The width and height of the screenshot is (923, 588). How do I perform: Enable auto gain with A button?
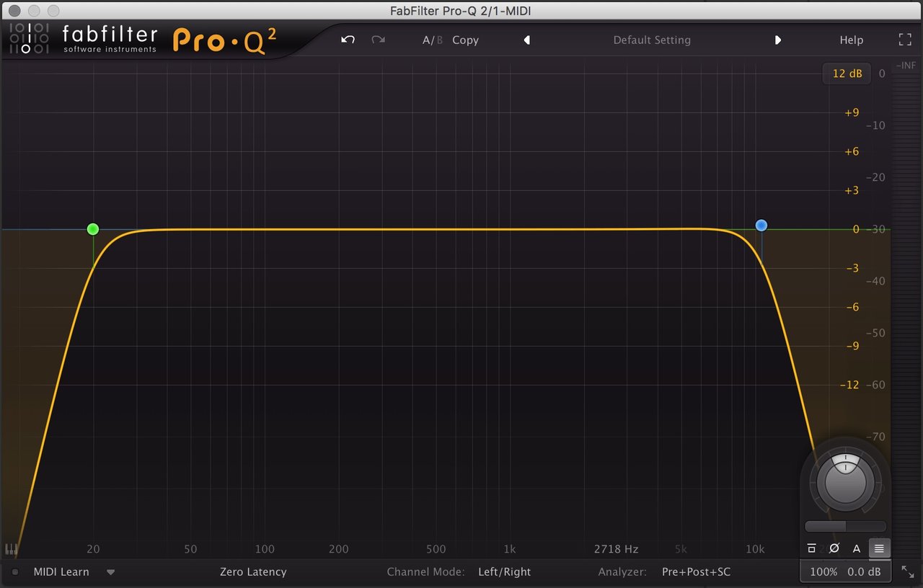857,548
